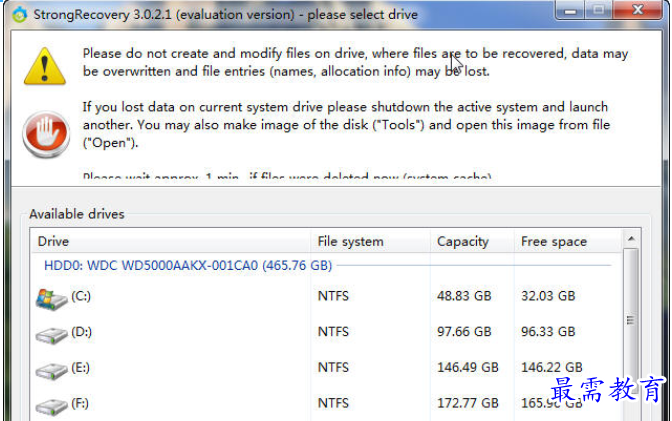Click the 172.77 GB capacity value
The height and width of the screenshot is (421, 672).
pos(468,403)
